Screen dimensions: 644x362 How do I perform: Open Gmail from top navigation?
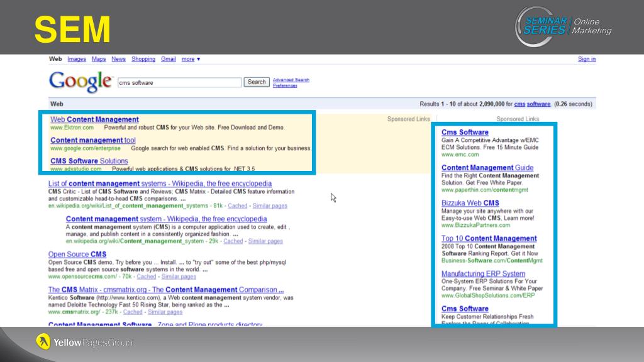point(169,59)
